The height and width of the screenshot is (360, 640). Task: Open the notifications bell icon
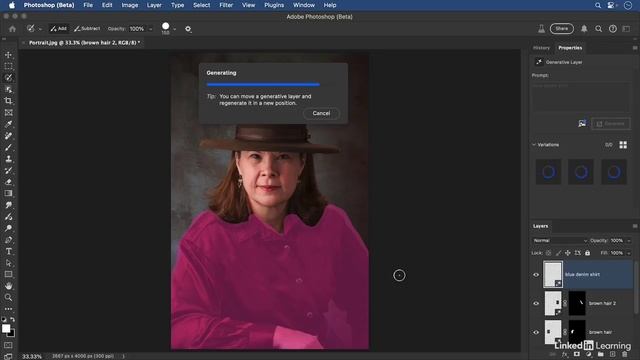click(x=584, y=29)
